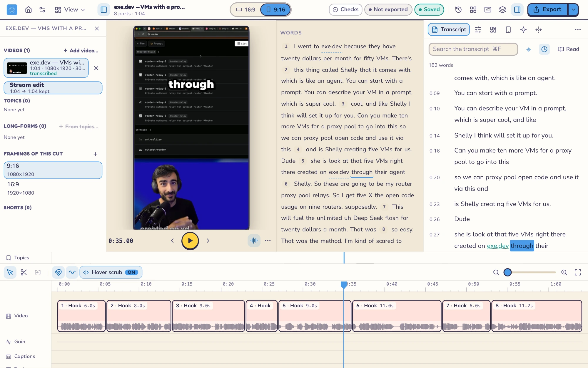Step to next frame arrow
This screenshot has width=588, height=368.
[x=208, y=241]
